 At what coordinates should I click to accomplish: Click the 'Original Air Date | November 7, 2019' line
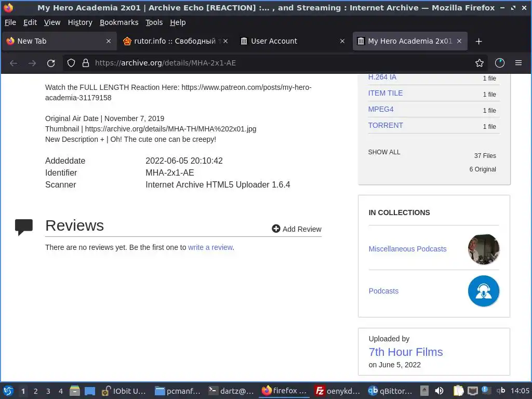[104, 118]
